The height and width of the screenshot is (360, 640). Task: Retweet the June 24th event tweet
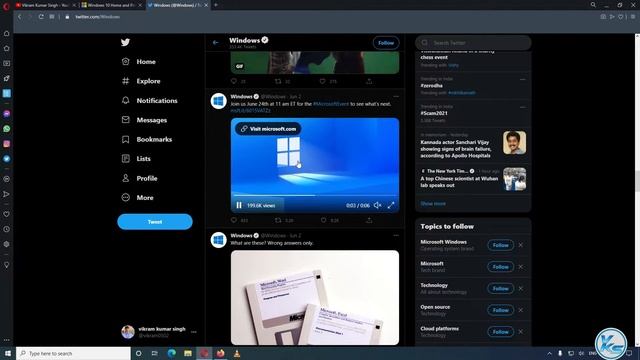click(278, 220)
